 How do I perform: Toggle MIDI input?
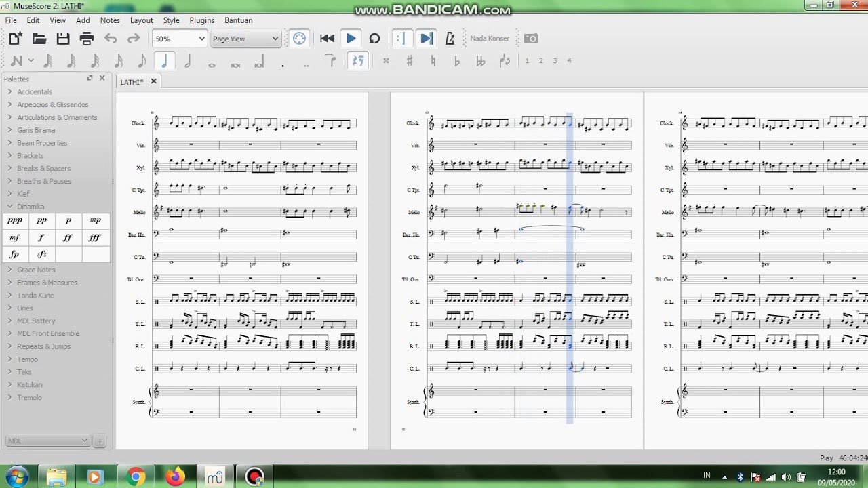[x=300, y=39]
